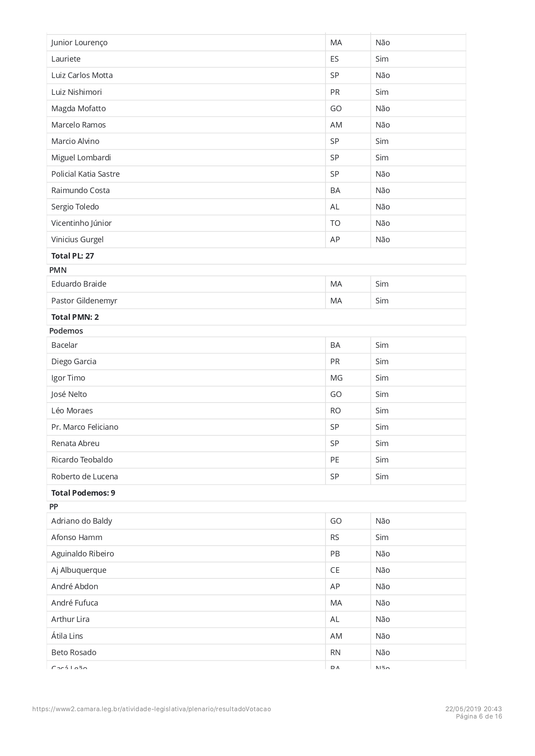535x756 pixels.
Task: Click the Podemos party heading
Action: tap(66, 331)
